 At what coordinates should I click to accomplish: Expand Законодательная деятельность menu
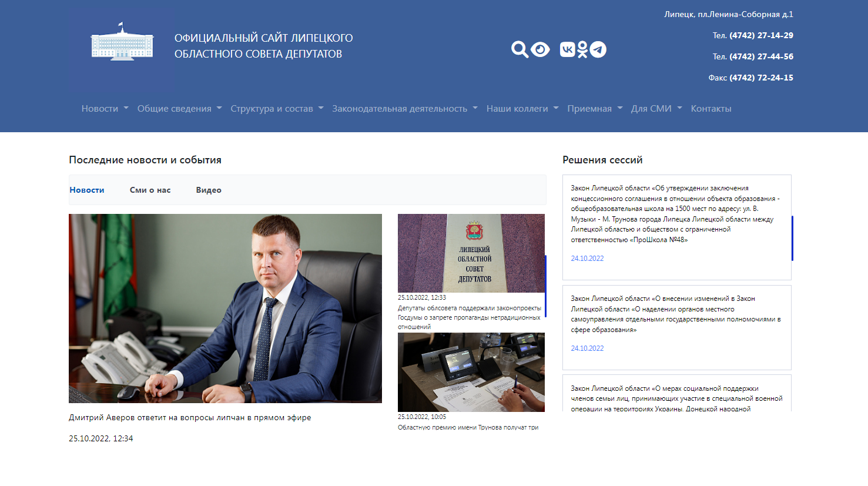coord(405,109)
